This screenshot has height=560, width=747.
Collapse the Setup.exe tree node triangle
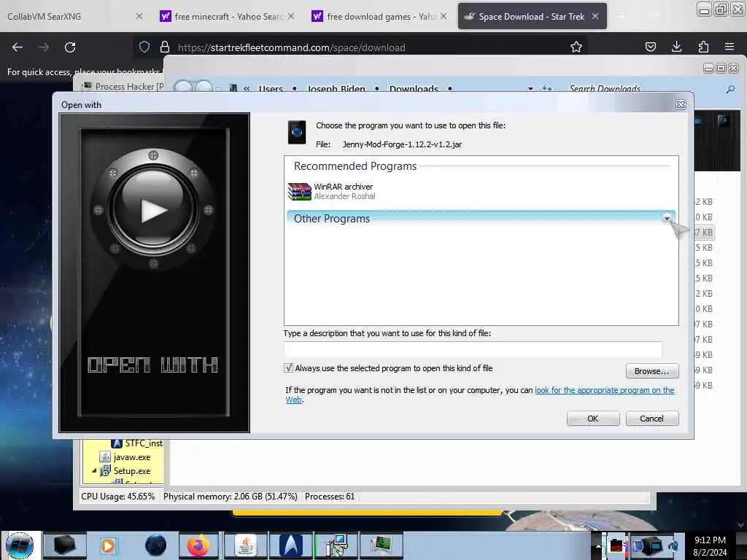(94, 470)
